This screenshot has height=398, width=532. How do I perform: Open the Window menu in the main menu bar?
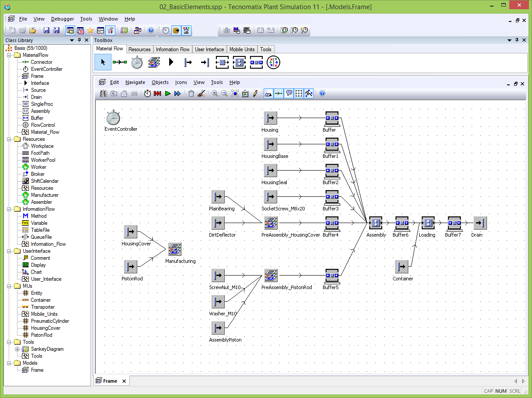coord(108,19)
